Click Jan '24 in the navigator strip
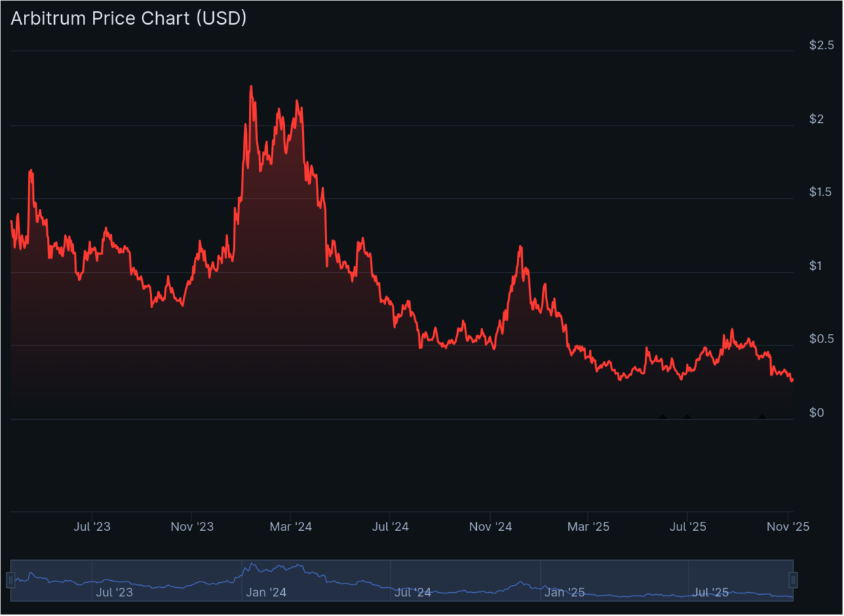The height and width of the screenshot is (616, 844). pyautogui.click(x=266, y=592)
